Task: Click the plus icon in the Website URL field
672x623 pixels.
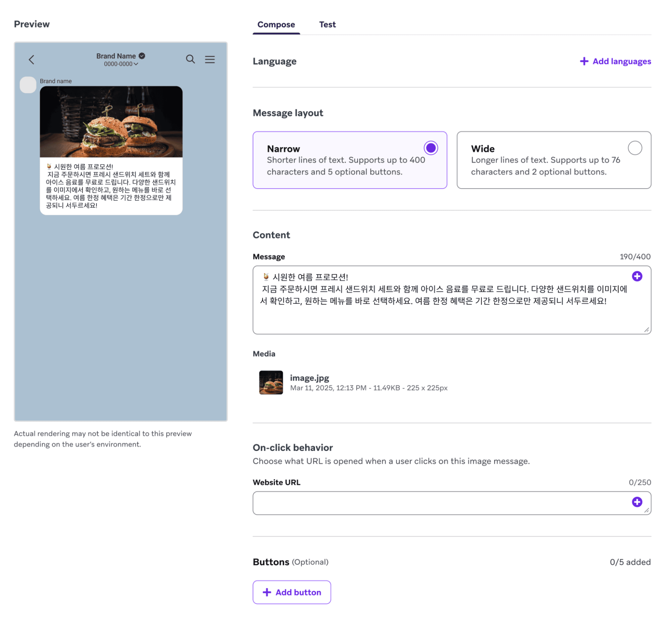Action: [x=637, y=502]
